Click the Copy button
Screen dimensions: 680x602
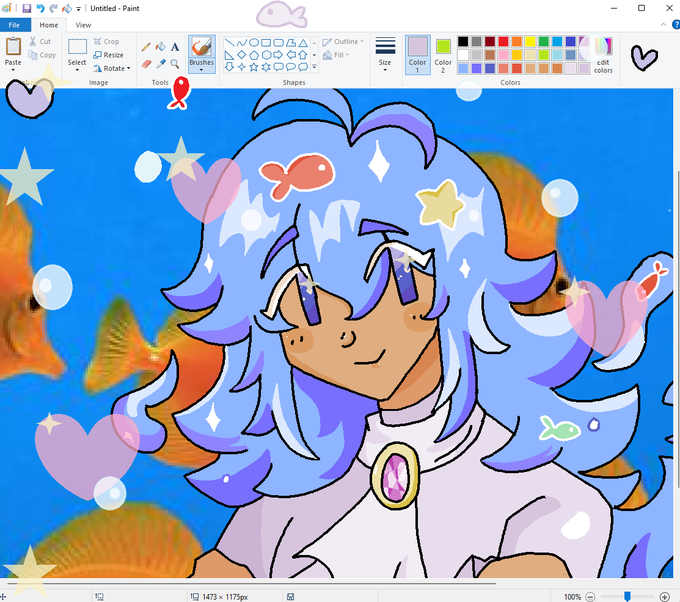click(x=42, y=55)
